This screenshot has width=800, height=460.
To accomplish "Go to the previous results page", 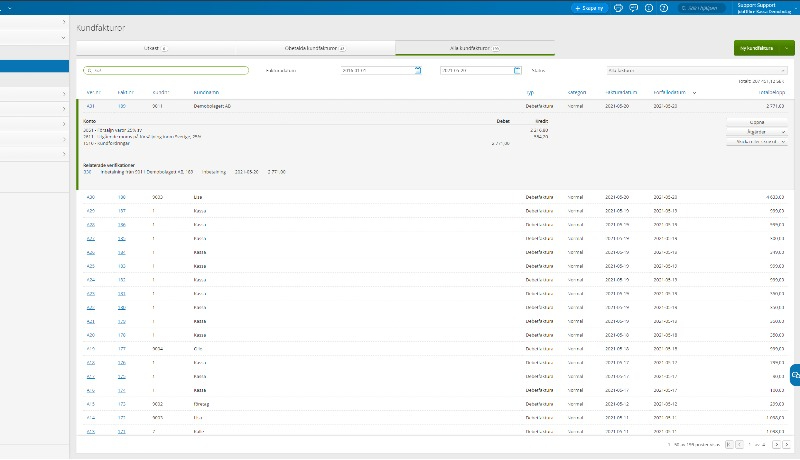I will (739, 445).
